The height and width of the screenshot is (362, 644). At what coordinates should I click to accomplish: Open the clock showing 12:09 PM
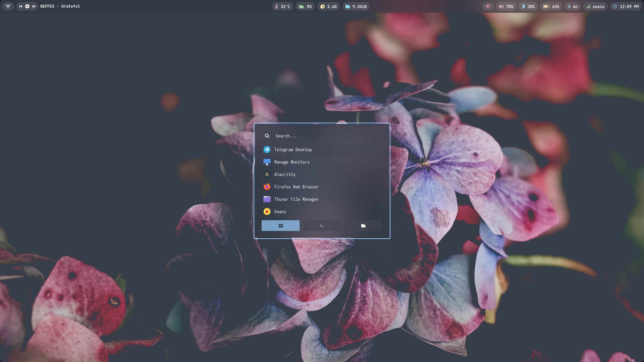626,6
